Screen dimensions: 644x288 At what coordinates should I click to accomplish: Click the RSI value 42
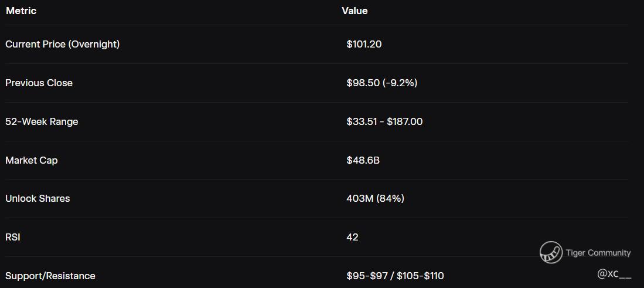tap(352, 237)
